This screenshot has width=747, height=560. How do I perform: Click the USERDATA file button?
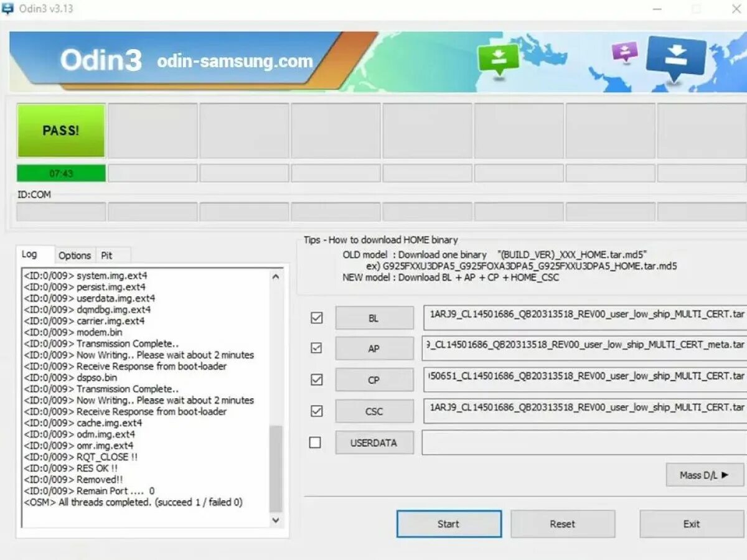(374, 443)
